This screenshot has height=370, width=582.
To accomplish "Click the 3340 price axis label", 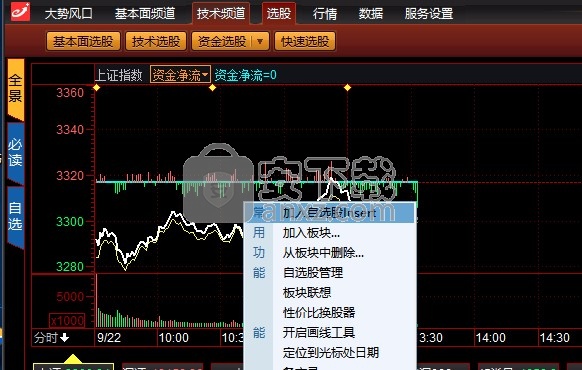I will pos(70,130).
